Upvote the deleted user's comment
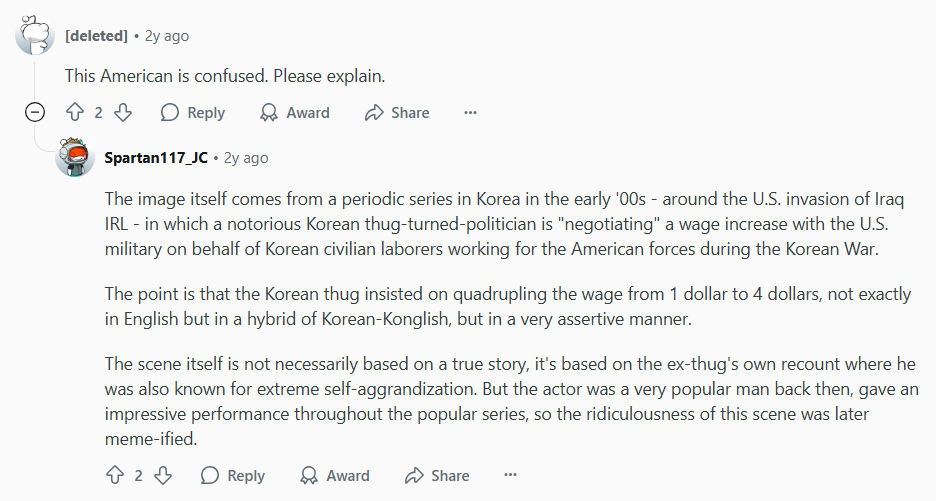Screen dimensions: 936x501 pos(75,112)
